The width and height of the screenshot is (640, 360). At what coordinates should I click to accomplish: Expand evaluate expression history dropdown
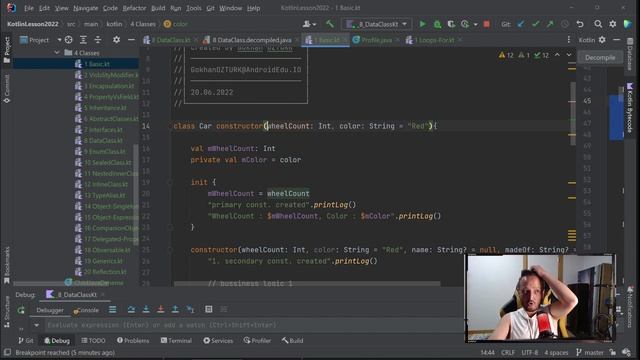coord(36,325)
